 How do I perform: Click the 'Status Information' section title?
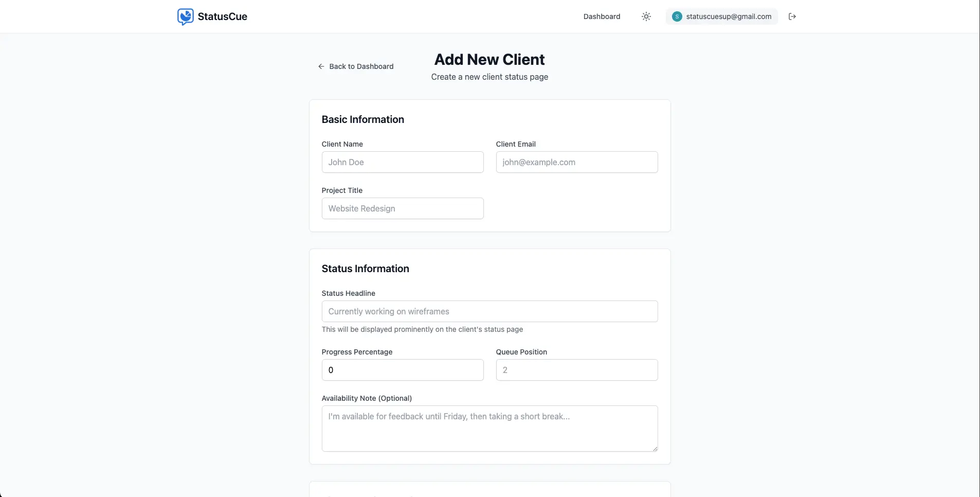[x=365, y=269]
